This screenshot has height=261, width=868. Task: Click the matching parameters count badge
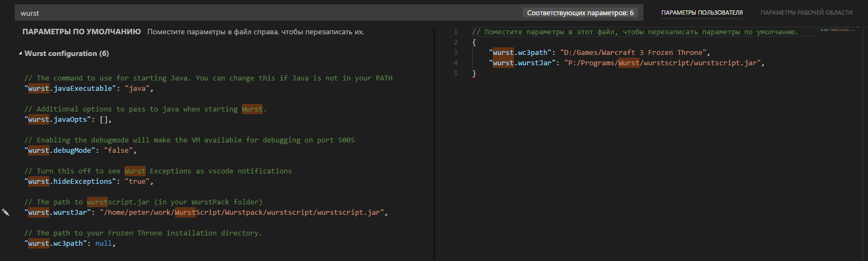point(580,13)
